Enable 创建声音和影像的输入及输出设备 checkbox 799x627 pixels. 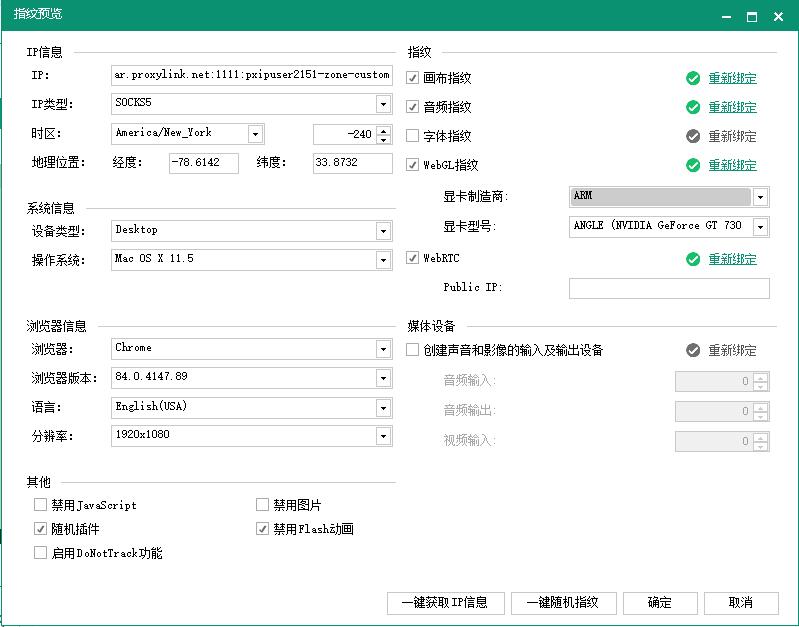pos(412,350)
